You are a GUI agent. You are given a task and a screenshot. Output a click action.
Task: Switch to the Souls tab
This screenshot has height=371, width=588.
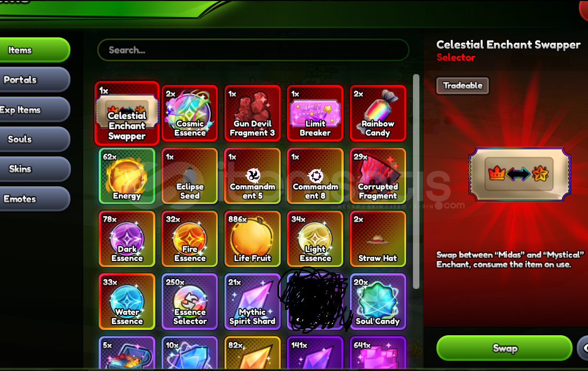(34, 139)
